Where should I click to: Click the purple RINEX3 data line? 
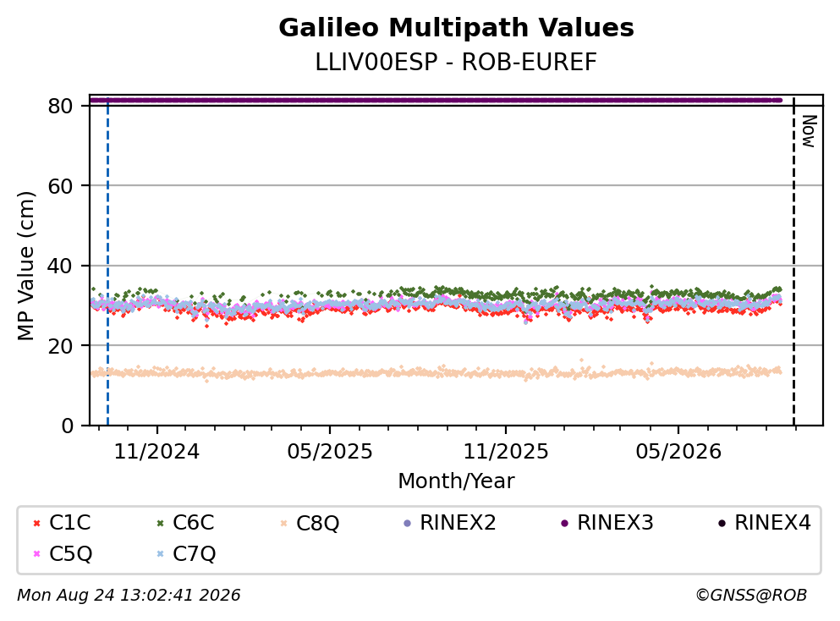pos(436,100)
